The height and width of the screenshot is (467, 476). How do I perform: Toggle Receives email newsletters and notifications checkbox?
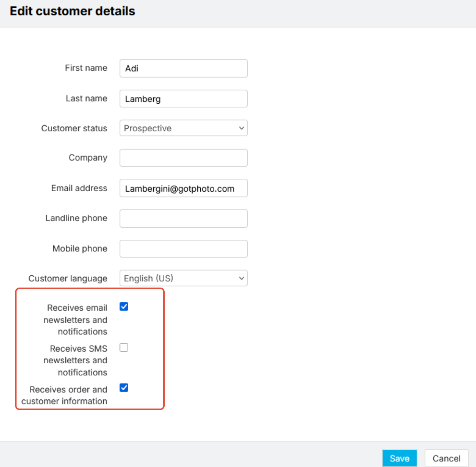[x=124, y=307]
